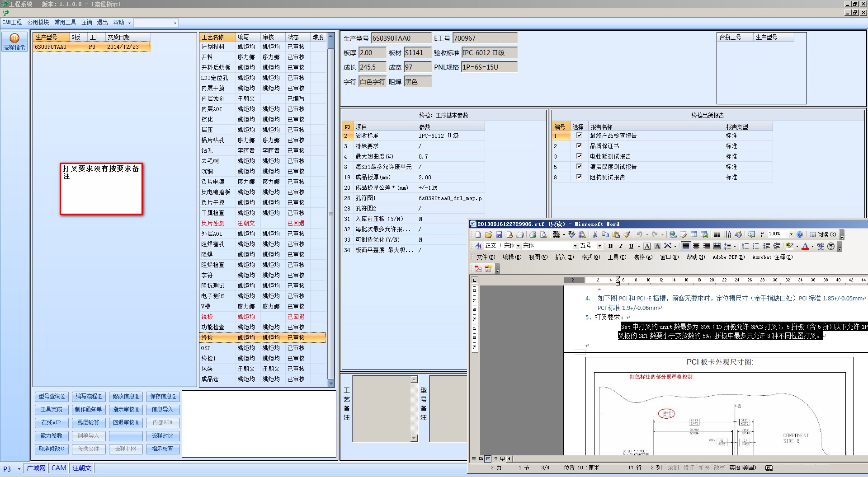Viewport: 868px width, 477px height.
Task: Open Word's Adobe PDF(B) menu
Action: click(x=728, y=257)
